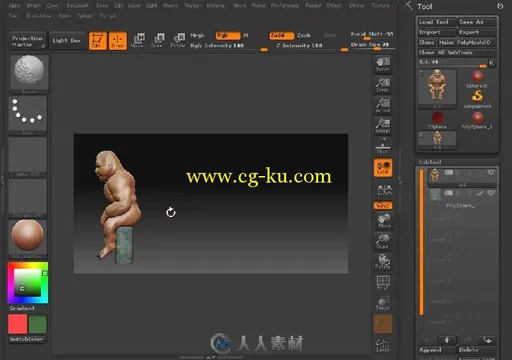
Task: Toggle the M material channel button
Action: pyautogui.click(x=246, y=35)
